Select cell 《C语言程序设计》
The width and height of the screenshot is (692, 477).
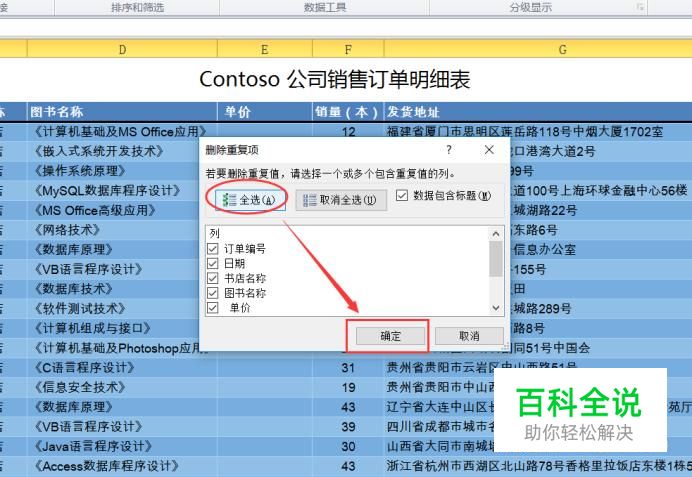click(x=122, y=368)
